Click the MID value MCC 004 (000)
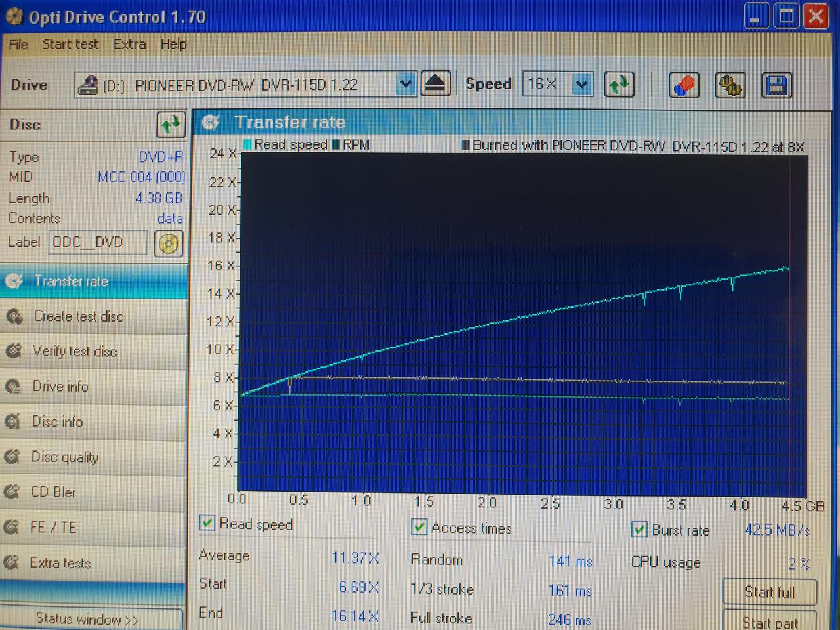The width and height of the screenshot is (840, 630). tap(141, 177)
